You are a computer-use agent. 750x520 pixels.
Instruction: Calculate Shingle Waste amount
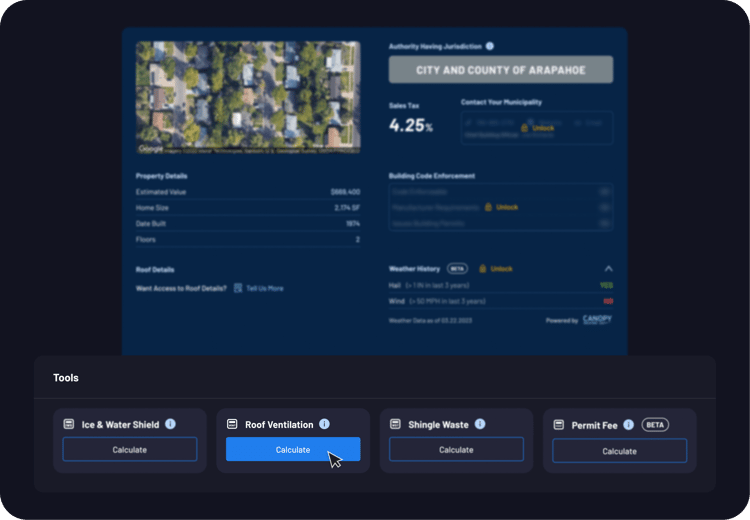click(456, 450)
